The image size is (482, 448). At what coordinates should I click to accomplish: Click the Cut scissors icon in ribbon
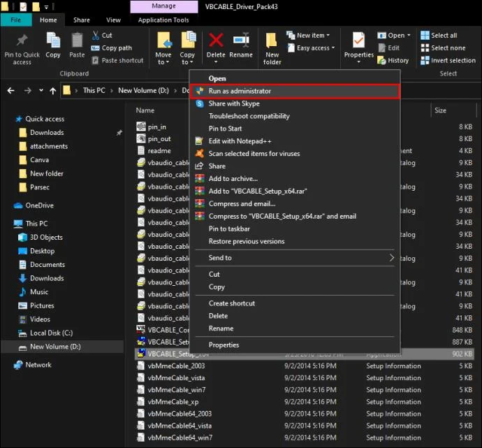pos(95,35)
